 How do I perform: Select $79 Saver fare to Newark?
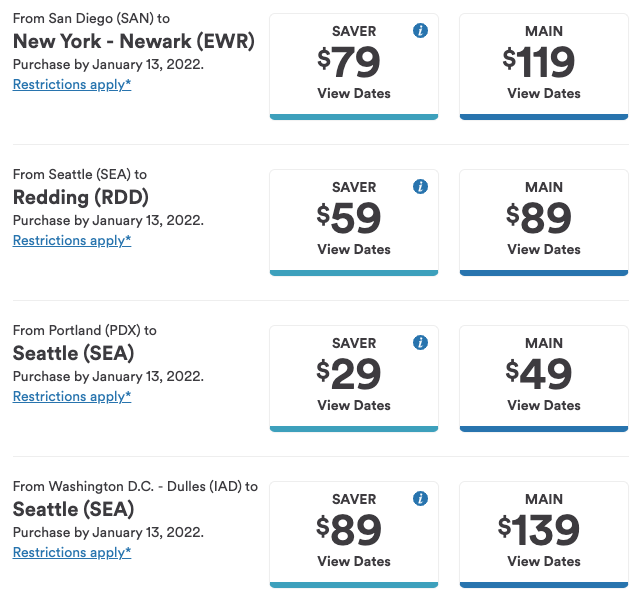354,67
